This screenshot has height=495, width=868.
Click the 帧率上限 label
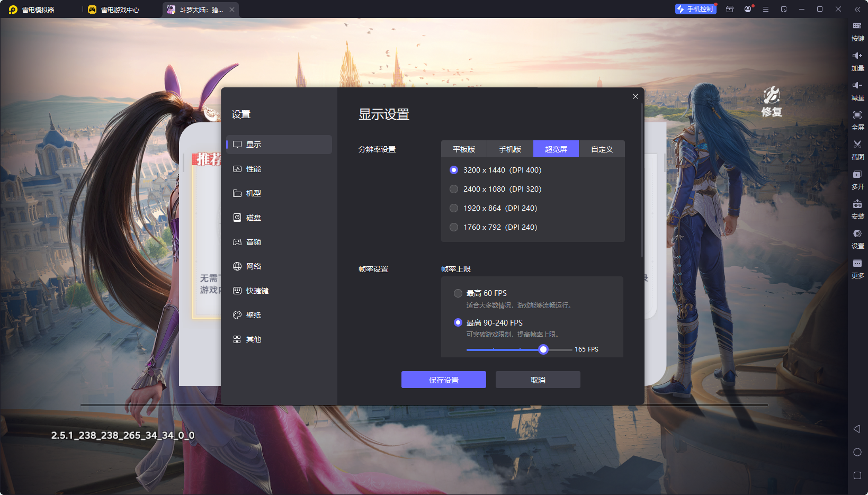tap(456, 269)
